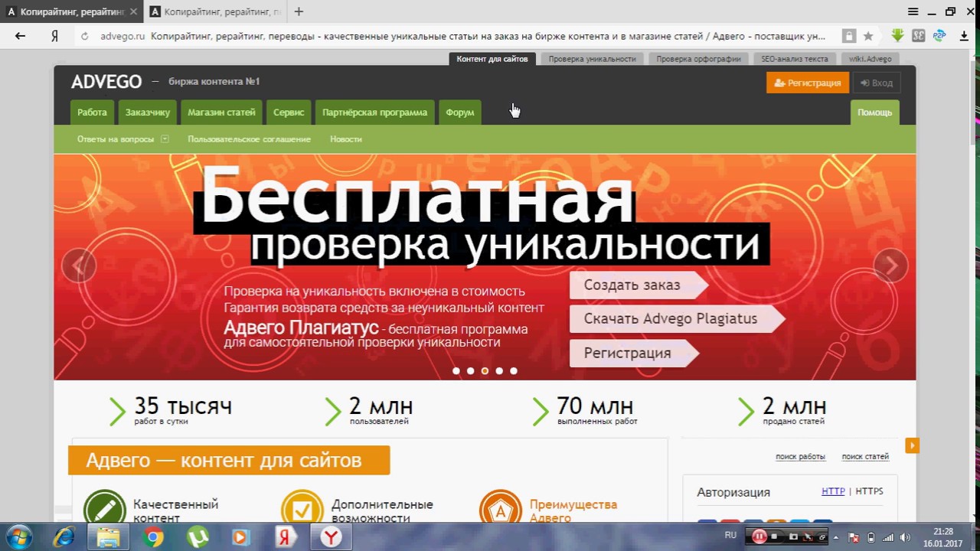
Task: Select the first banner slide dot
Action: pos(456,371)
